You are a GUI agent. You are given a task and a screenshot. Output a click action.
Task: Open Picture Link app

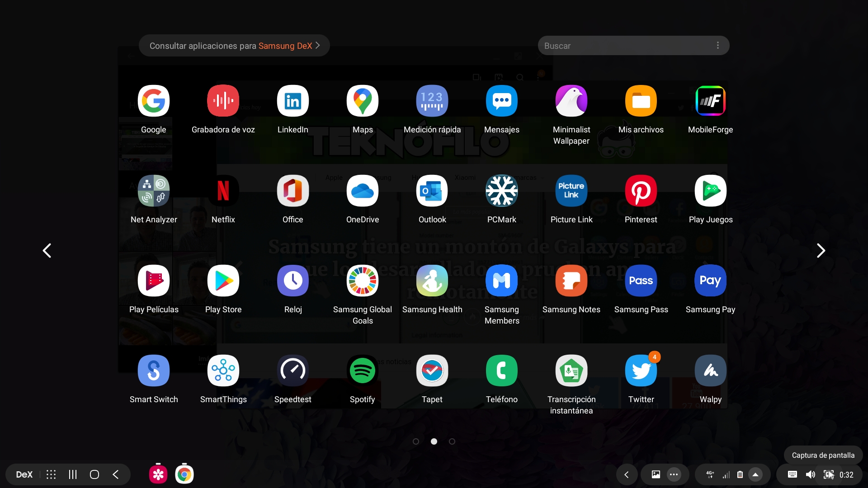[571, 191]
